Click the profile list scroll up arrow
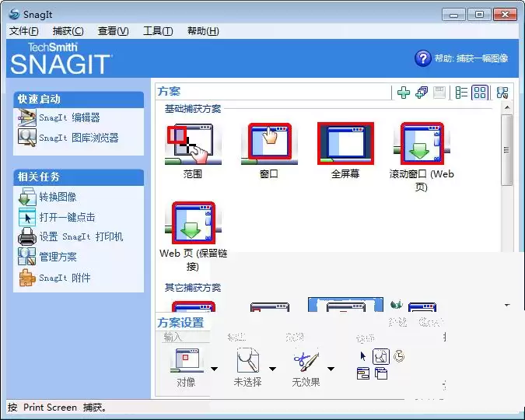525x420 pixels. click(x=507, y=107)
